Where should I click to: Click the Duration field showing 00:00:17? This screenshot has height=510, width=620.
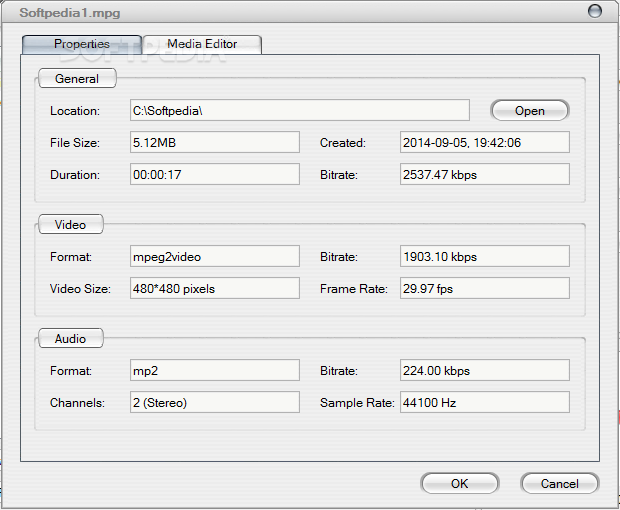coord(215,174)
